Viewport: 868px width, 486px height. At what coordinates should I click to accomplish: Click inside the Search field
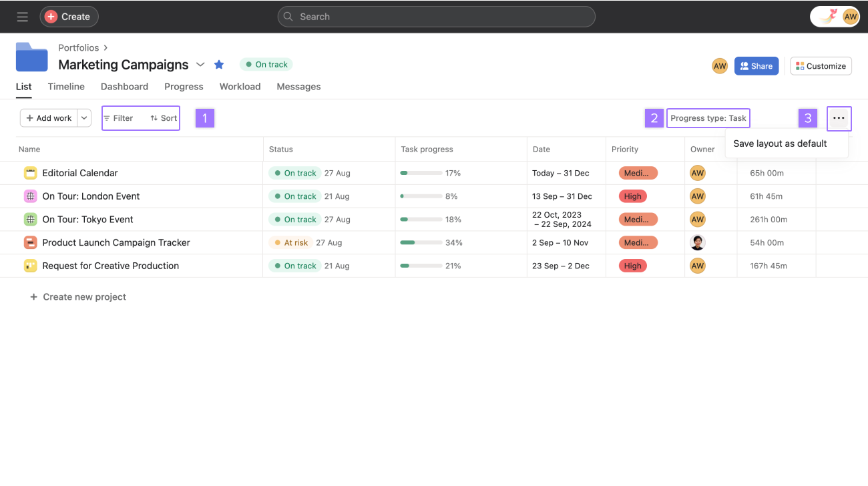(436, 16)
